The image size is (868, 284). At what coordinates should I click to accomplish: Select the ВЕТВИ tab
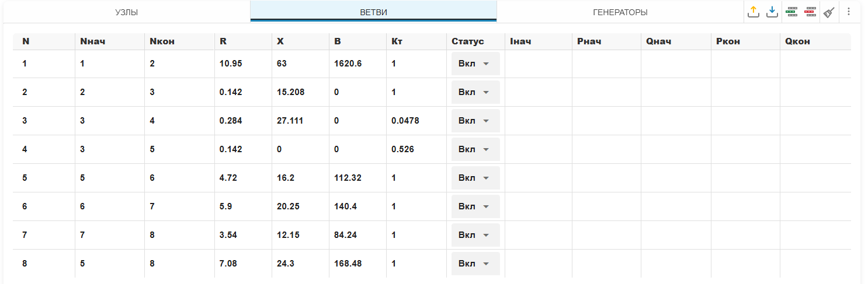tap(373, 12)
